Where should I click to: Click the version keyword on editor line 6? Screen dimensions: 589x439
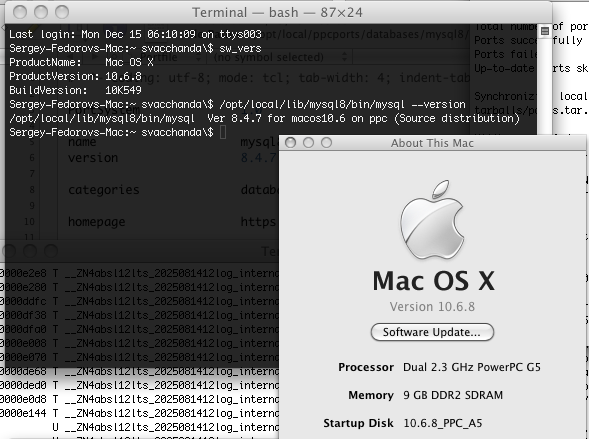point(93,158)
